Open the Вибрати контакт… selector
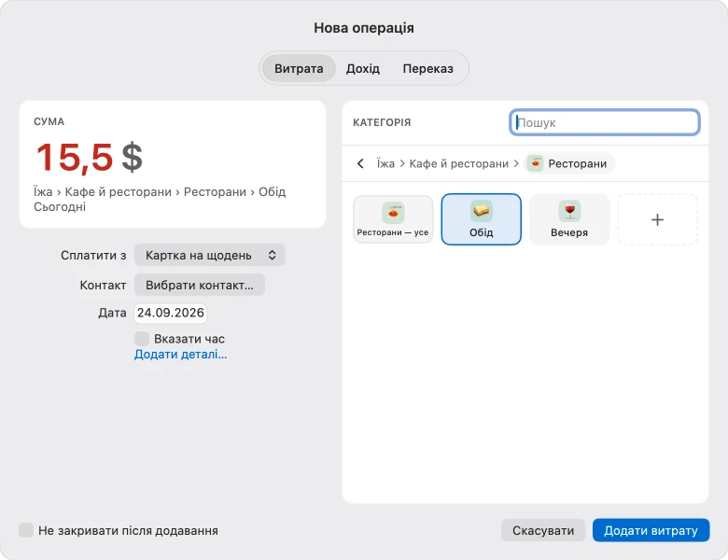This screenshot has height=560, width=728. pos(200,285)
